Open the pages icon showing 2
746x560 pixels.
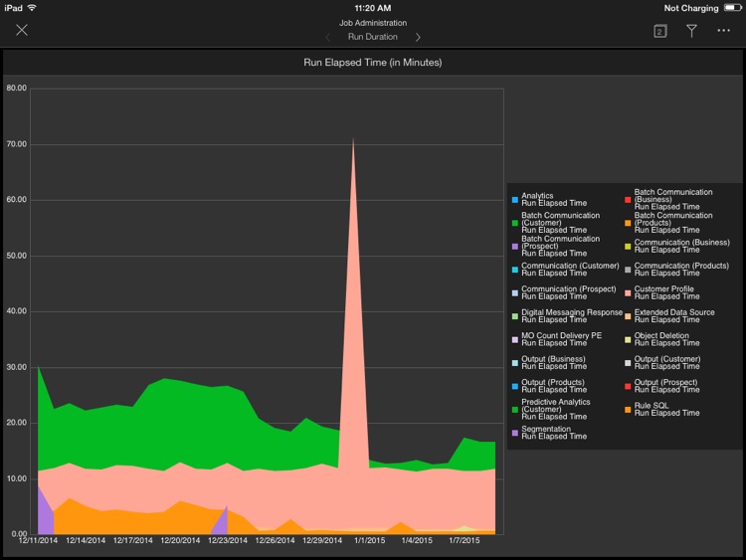(659, 32)
